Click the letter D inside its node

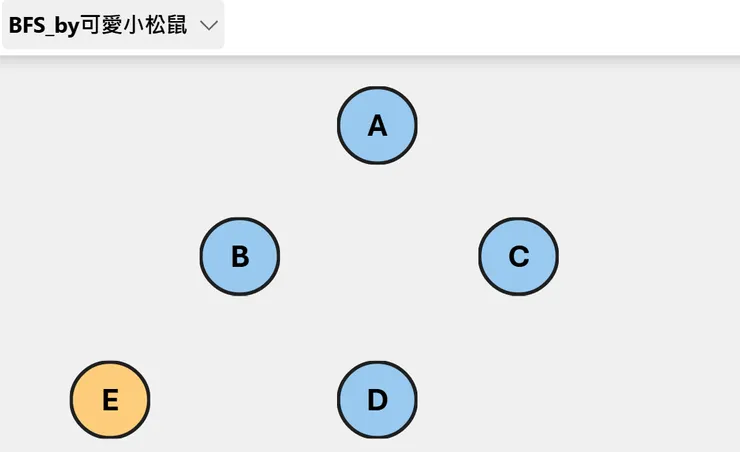coord(377,401)
